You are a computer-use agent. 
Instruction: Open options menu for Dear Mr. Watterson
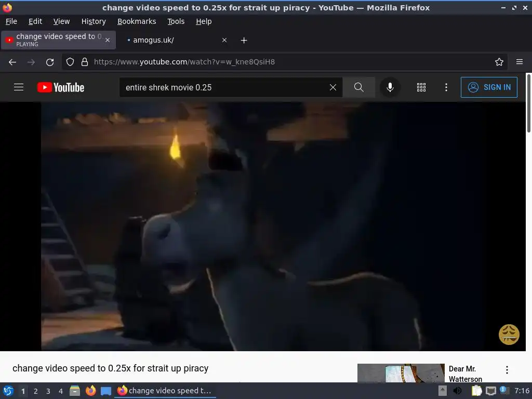click(507, 370)
